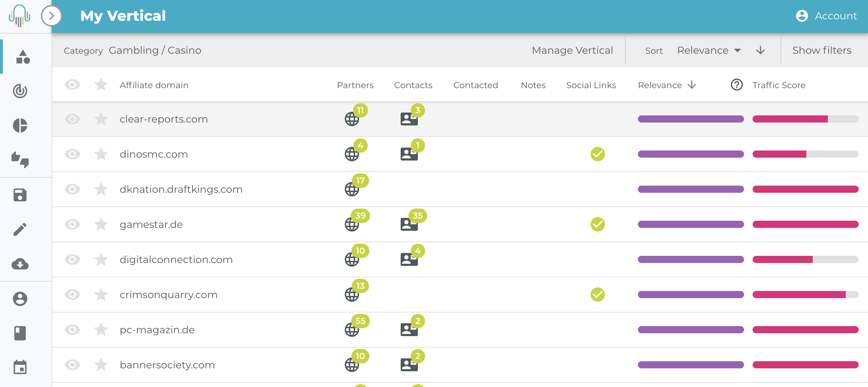
Task: Click the Traffic Score help question icon
Action: pyautogui.click(x=736, y=85)
